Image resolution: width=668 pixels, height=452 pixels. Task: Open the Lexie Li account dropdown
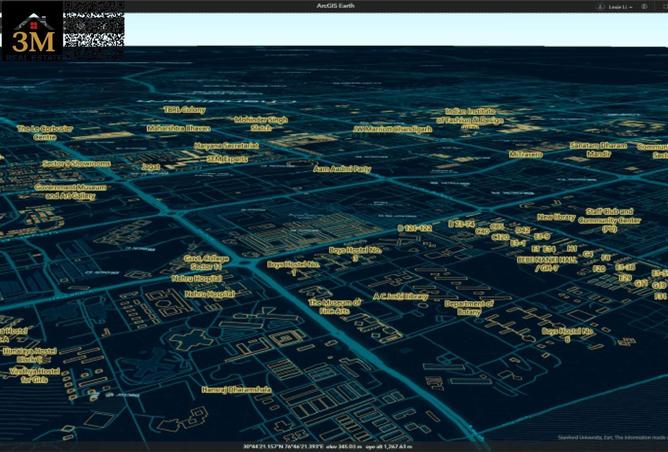pos(620,6)
